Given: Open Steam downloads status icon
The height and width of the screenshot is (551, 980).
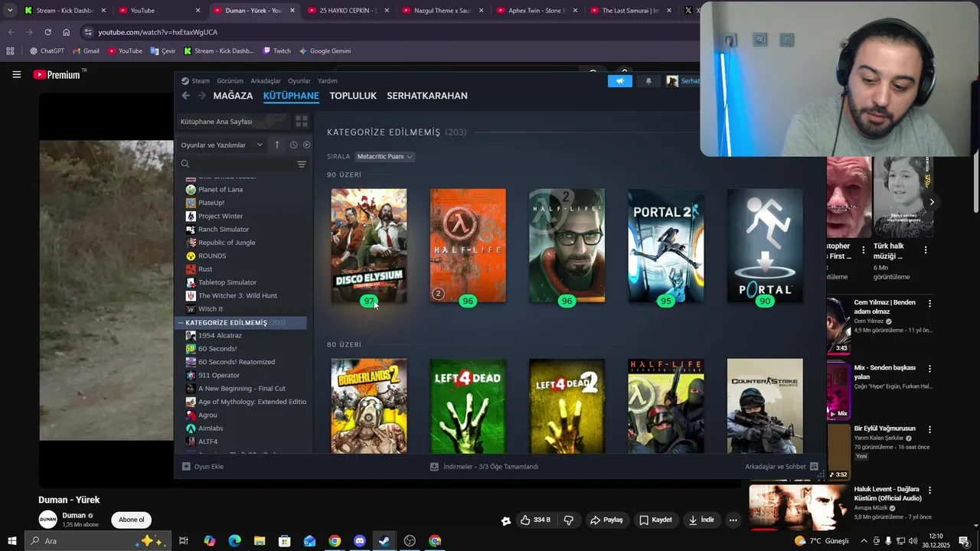Looking at the screenshot, I should coord(434,466).
